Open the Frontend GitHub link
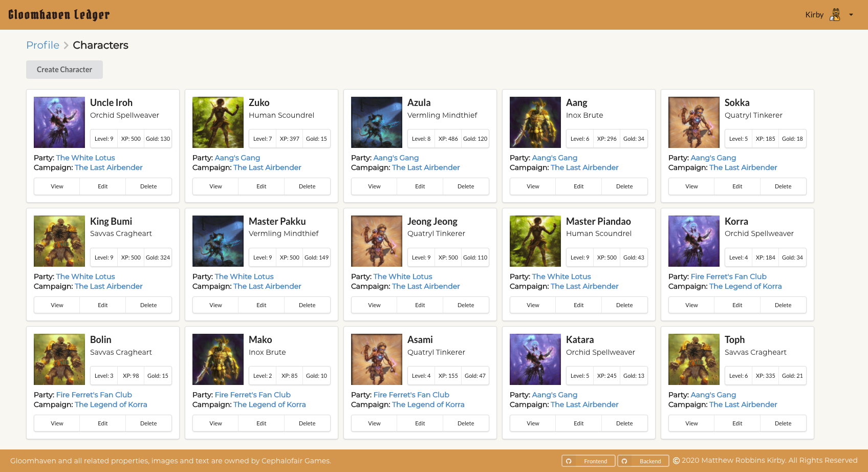 [x=589, y=461]
